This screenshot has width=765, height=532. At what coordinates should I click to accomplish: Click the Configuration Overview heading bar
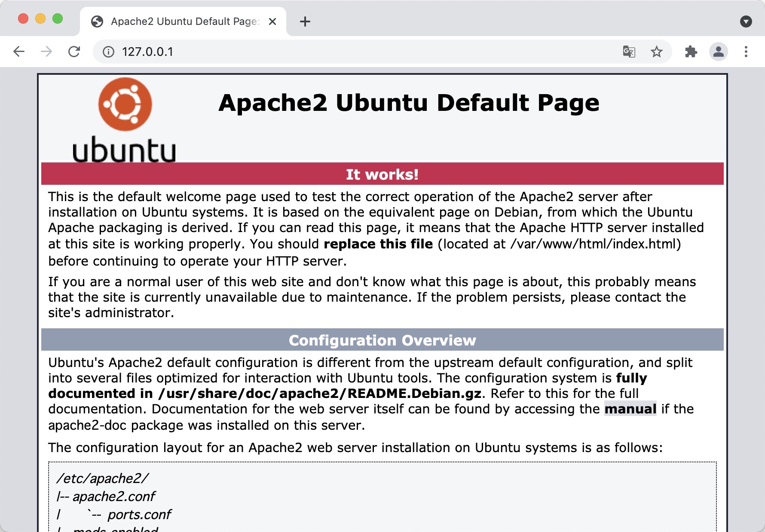point(382,340)
